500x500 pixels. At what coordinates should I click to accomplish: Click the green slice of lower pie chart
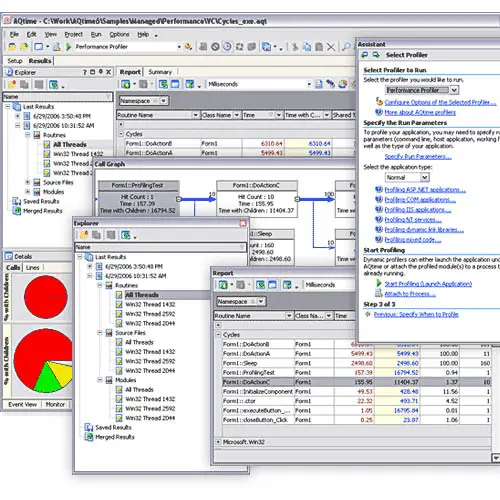pos(48,379)
